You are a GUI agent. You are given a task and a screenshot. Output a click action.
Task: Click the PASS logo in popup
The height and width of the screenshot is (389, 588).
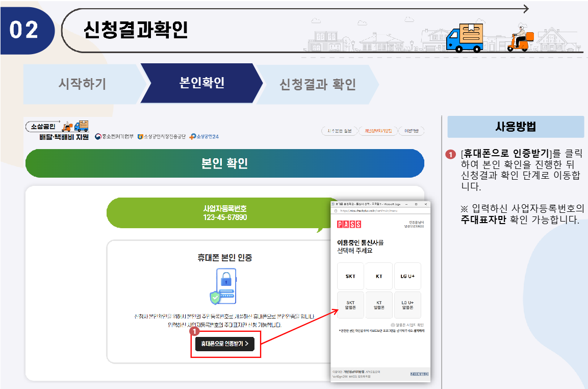click(349, 224)
